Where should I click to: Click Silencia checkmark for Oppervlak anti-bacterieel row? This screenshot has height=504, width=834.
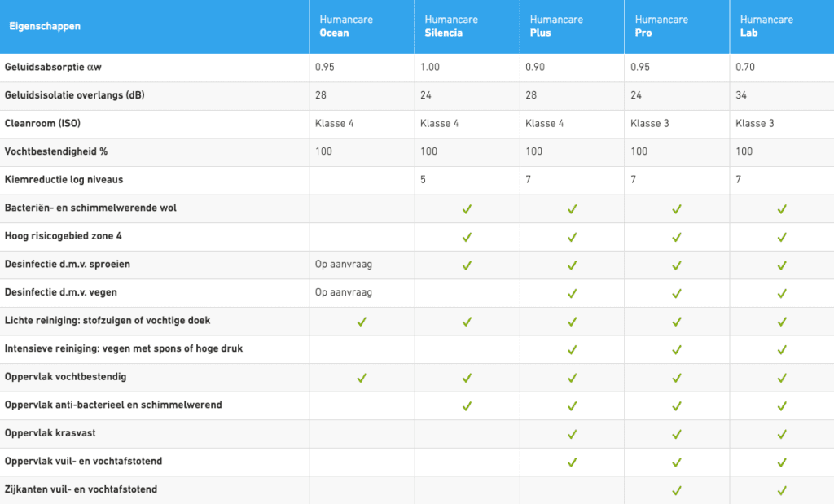point(467,406)
